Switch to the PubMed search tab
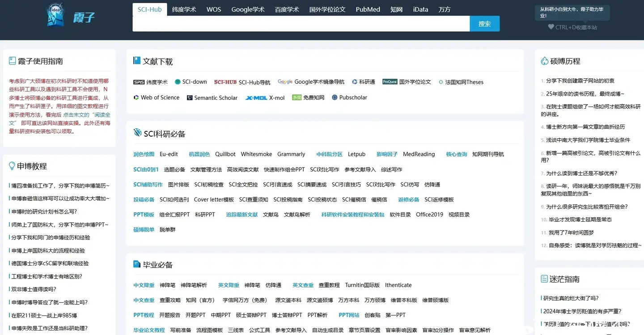Image resolution: width=644 pixels, height=335 pixels. (368, 9)
